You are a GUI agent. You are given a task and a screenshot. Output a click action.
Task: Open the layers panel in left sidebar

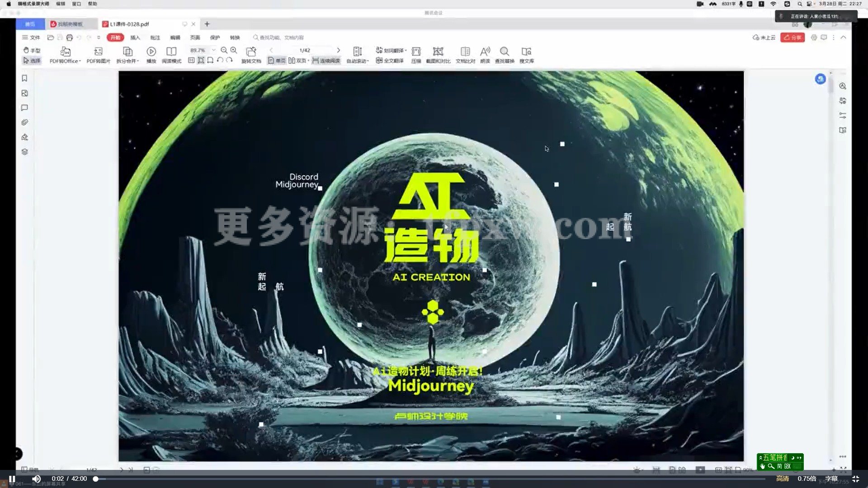point(24,151)
